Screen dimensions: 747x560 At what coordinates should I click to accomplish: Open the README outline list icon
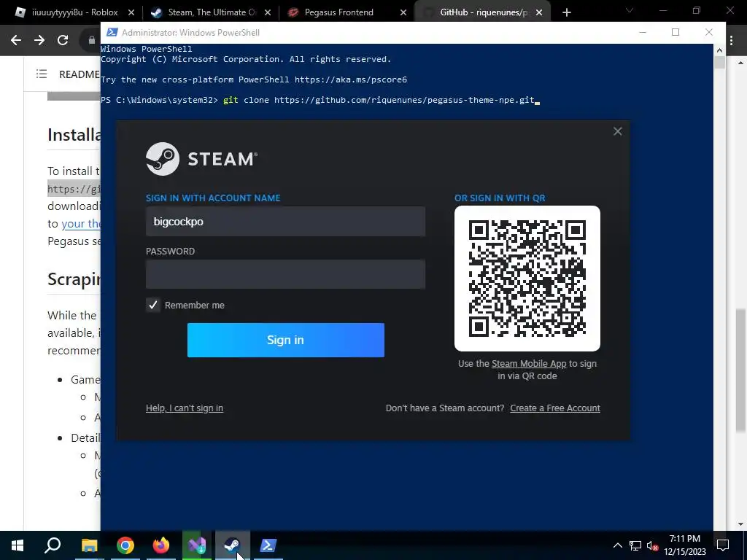[42, 74]
